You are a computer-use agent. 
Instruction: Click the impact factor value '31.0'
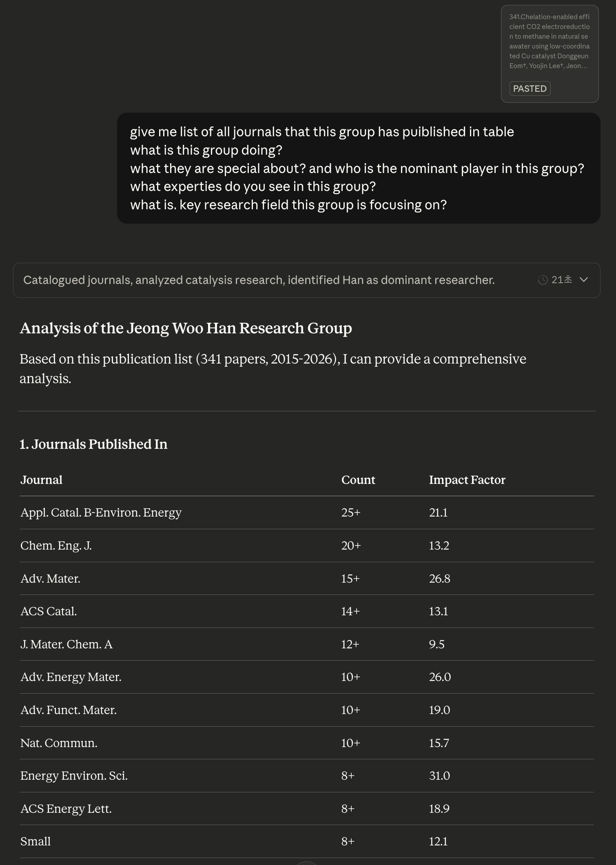(439, 776)
